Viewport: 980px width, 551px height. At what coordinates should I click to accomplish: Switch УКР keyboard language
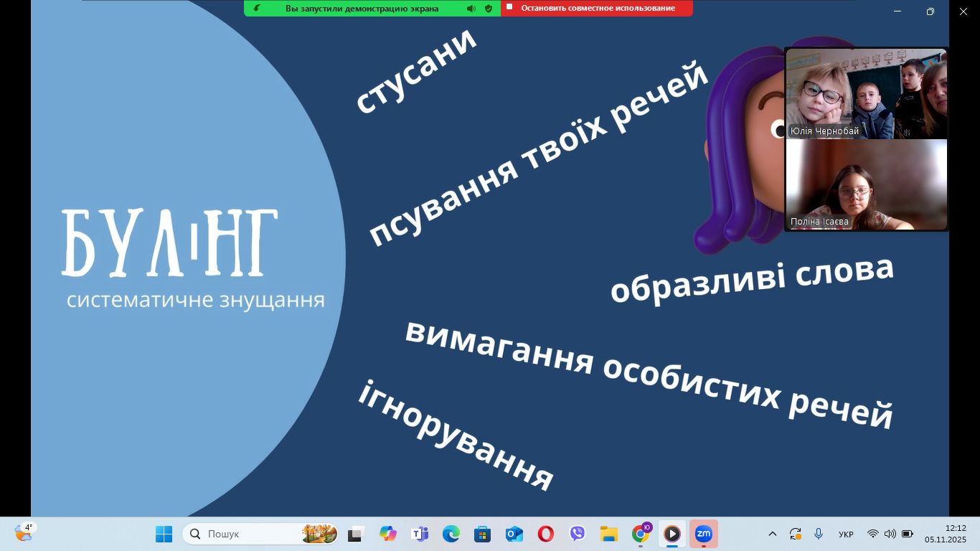(x=846, y=534)
